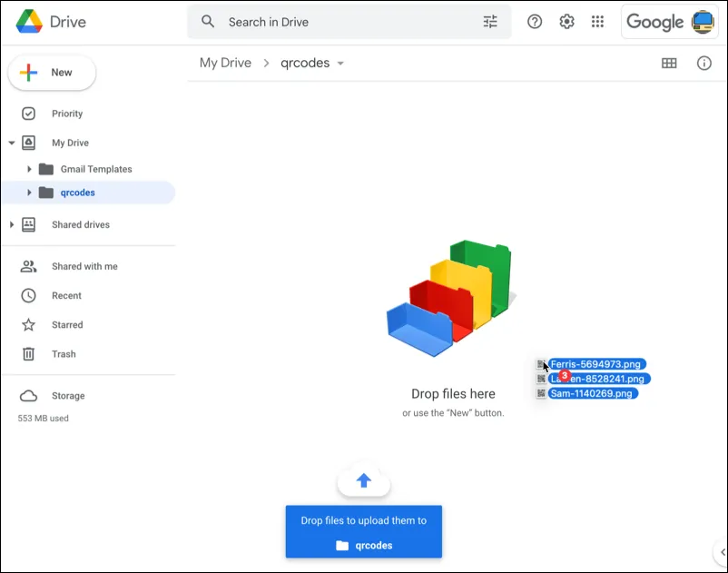Click the Starred star icon
This screenshot has height=573, width=728.
[x=28, y=325]
